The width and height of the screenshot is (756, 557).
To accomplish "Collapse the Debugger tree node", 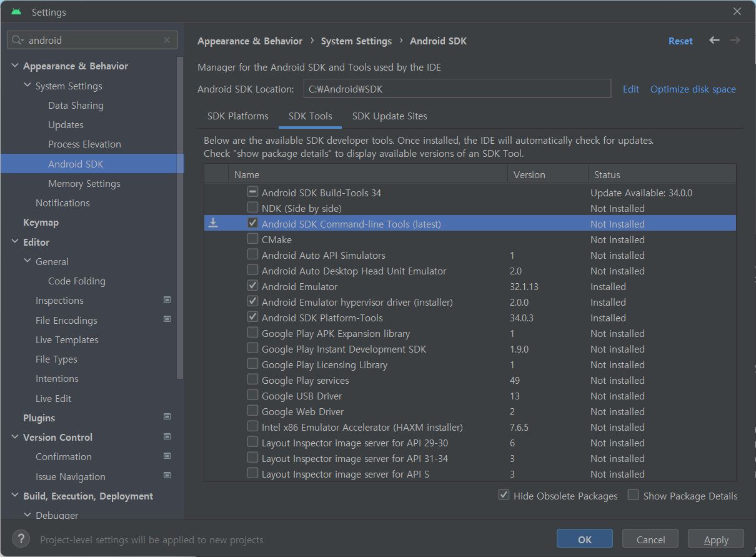I will (27, 515).
